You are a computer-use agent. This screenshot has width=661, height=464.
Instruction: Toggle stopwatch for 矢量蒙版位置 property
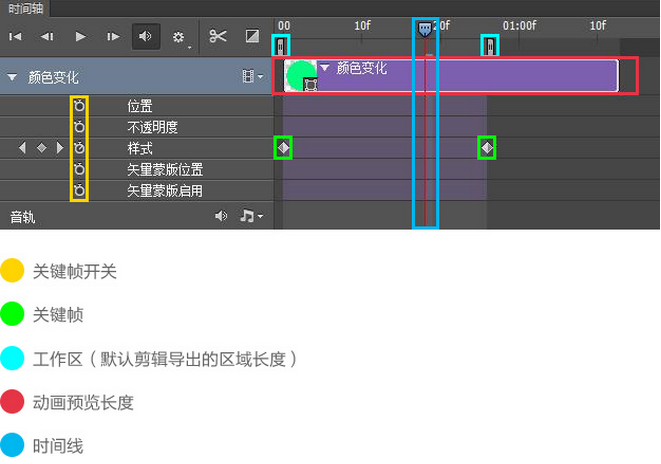coord(79,169)
